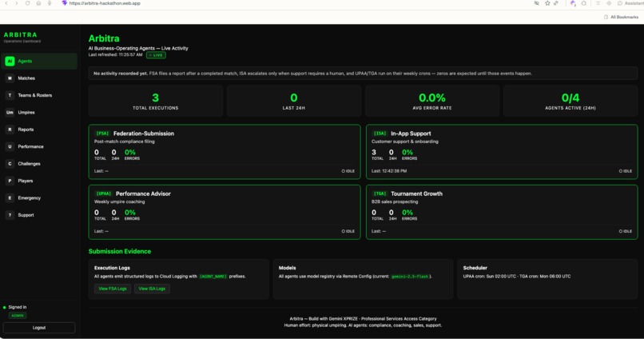Click the Total Executions stat tile
644x339 pixels.
coord(156,101)
